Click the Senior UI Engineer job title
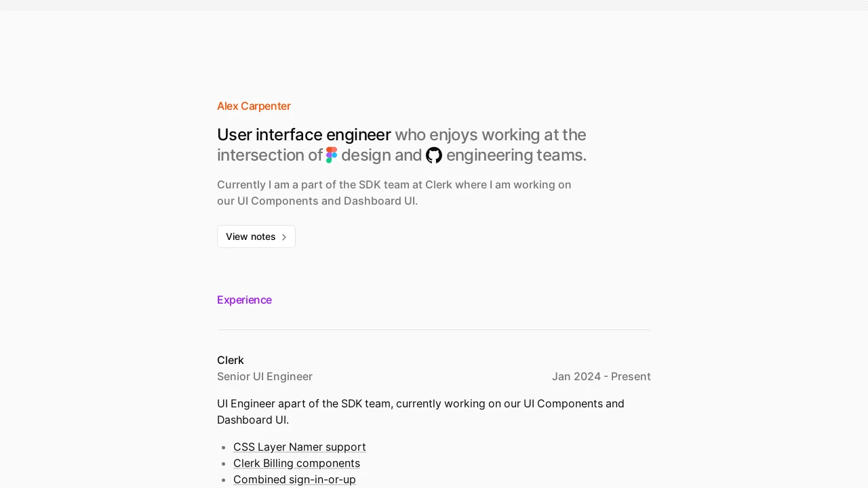The height and width of the screenshot is (488, 868). [x=264, y=376]
